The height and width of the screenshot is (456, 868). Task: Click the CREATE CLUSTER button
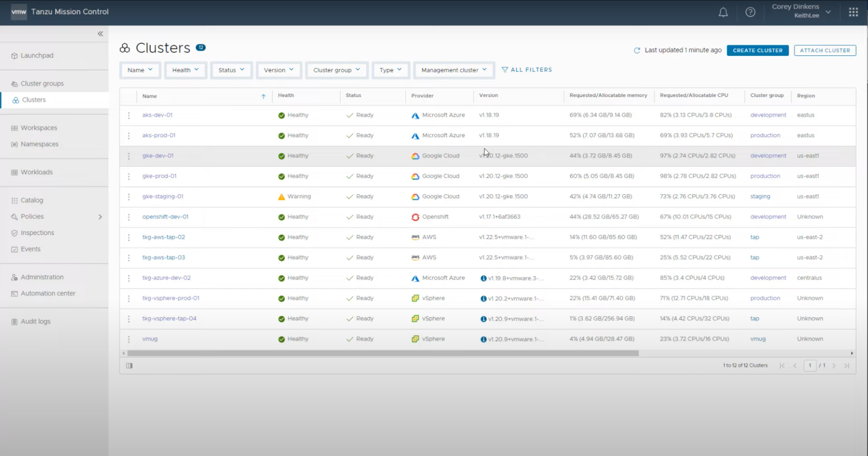[x=757, y=51]
